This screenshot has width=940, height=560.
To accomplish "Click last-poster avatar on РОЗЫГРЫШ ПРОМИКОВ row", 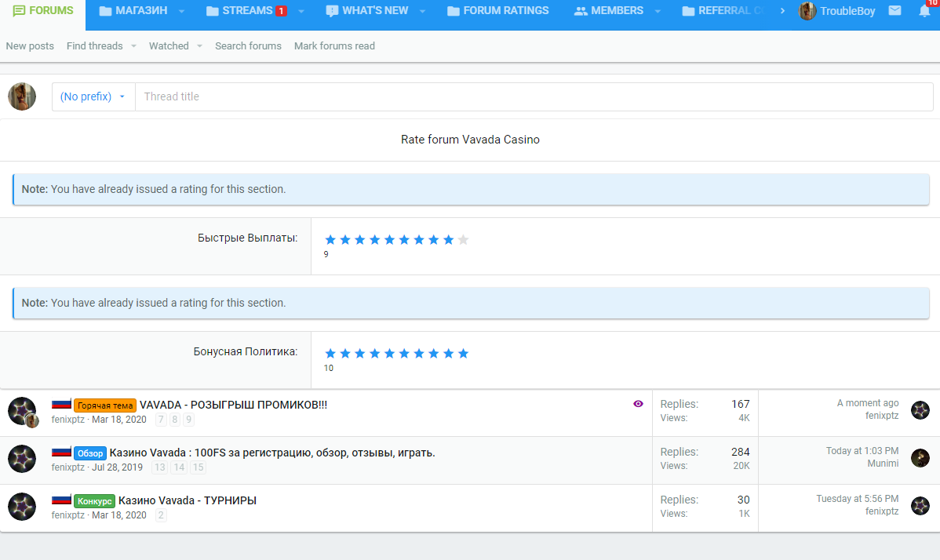I will 920,410.
